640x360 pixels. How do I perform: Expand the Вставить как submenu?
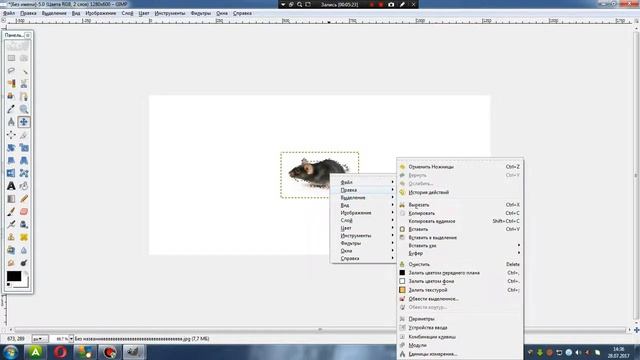tap(460, 246)
